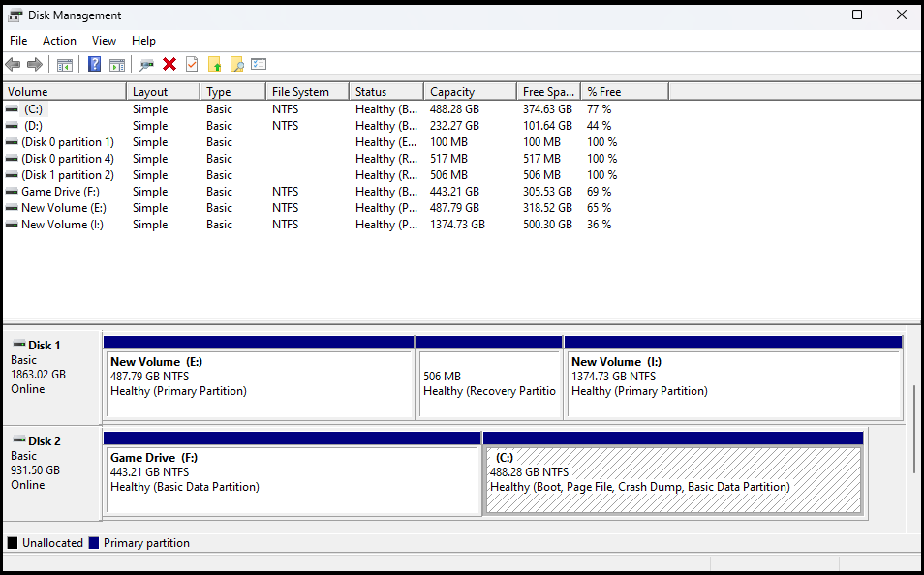Click the red X Delete icon
This screenshot has width=924, height=575.
[x=169, y=64]
